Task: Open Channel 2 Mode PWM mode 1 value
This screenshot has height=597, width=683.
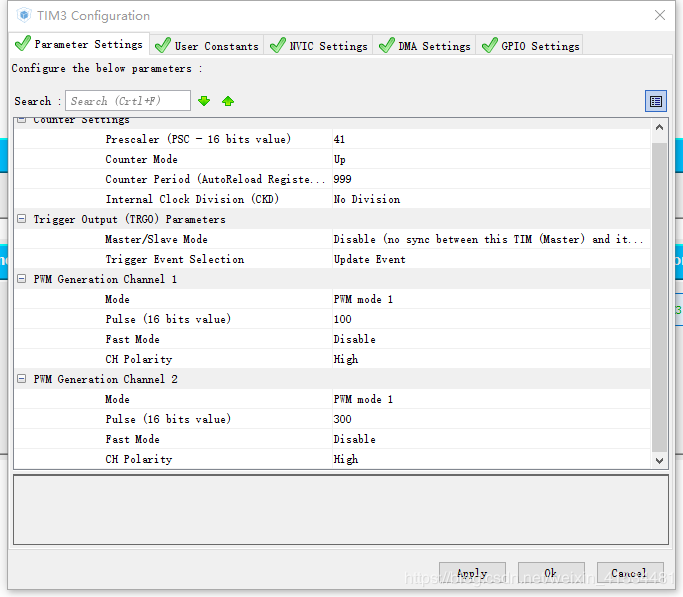Action: coord(491,399)
